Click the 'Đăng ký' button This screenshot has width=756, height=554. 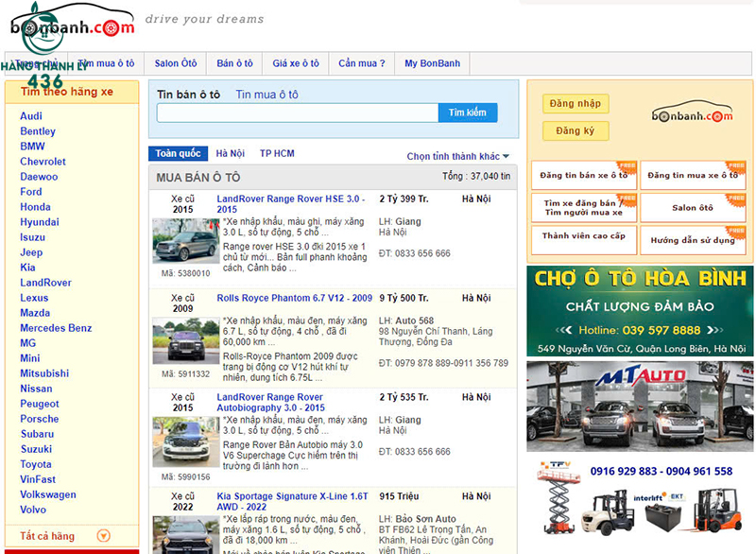(x=576, y=130)
